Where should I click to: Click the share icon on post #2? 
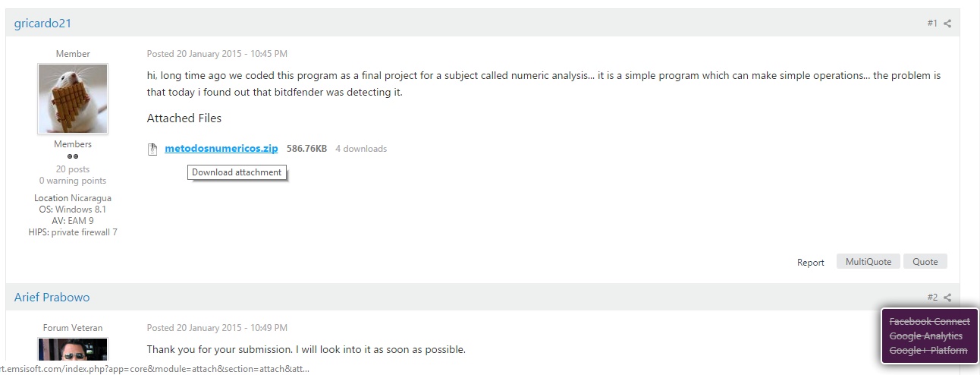coord(947,298)
